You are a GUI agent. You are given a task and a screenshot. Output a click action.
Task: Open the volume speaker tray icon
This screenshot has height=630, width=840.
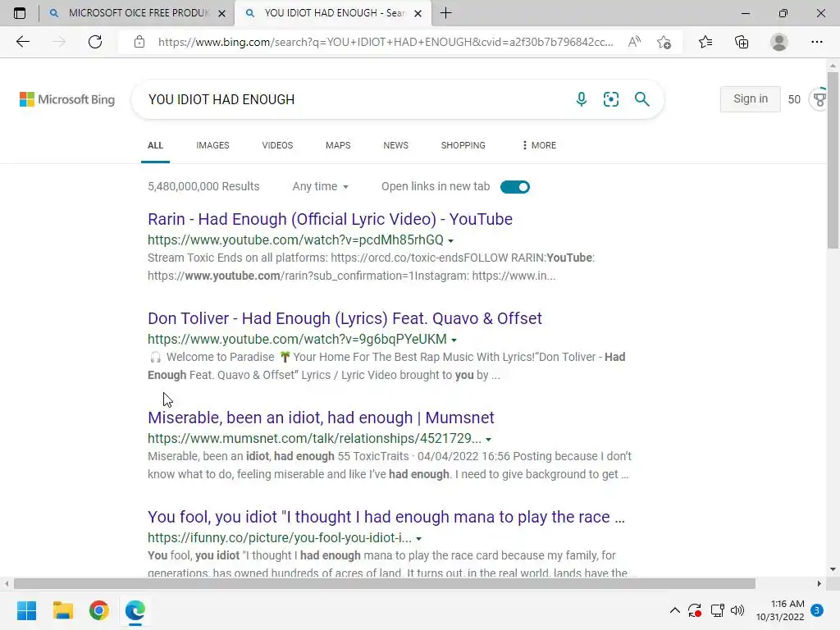tap(737, 610)
